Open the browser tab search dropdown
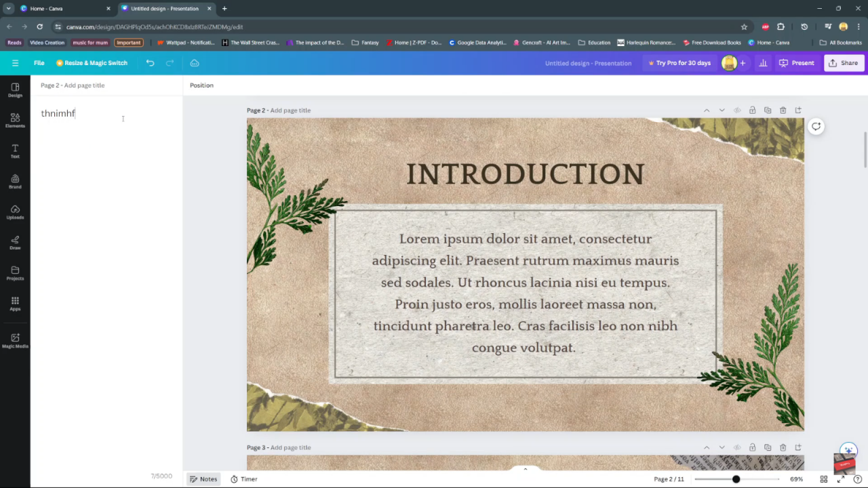The height and width of the screenshot is (488, 868). coord(8,8)
